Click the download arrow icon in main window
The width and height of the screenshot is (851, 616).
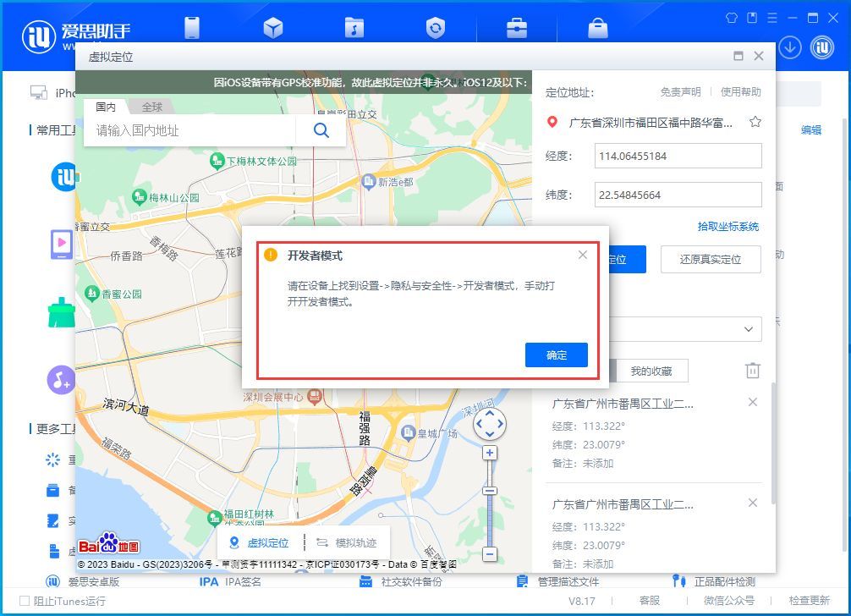pyautogui.click(x=790, y=47)
